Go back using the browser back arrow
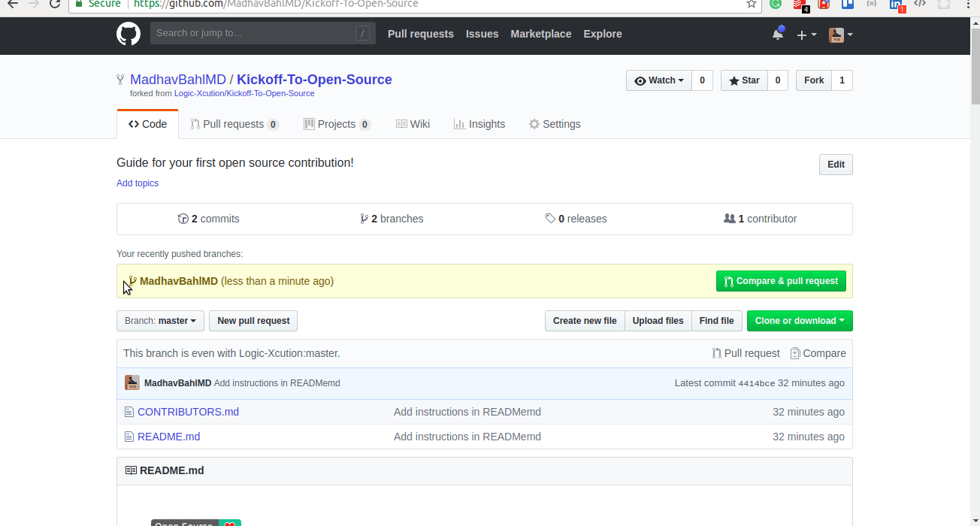 [x=12, y=4]
